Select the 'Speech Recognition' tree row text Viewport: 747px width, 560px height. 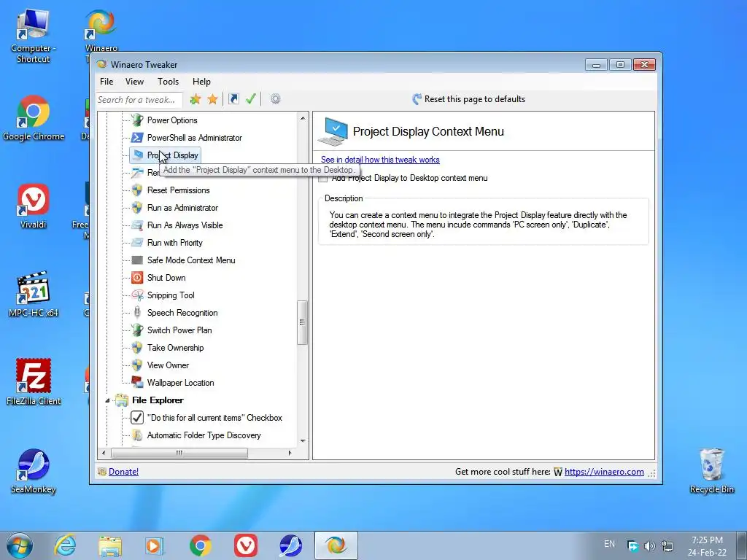pos(182,312)
